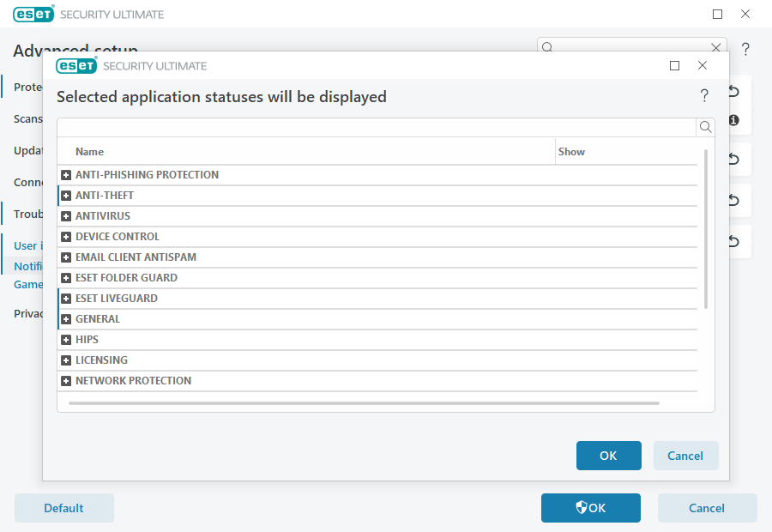The width and height of the screenshot is (772, 532).
Task: Click into the status search field
Action: [x=377, y=127]
